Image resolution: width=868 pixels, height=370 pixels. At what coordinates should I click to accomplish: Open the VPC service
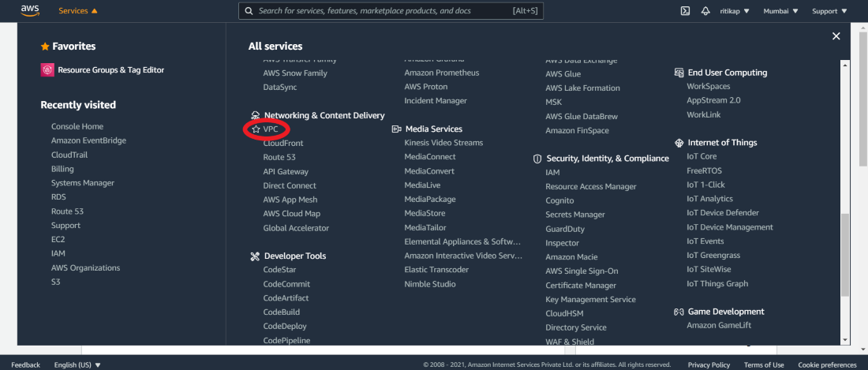[x=270, y=129]
